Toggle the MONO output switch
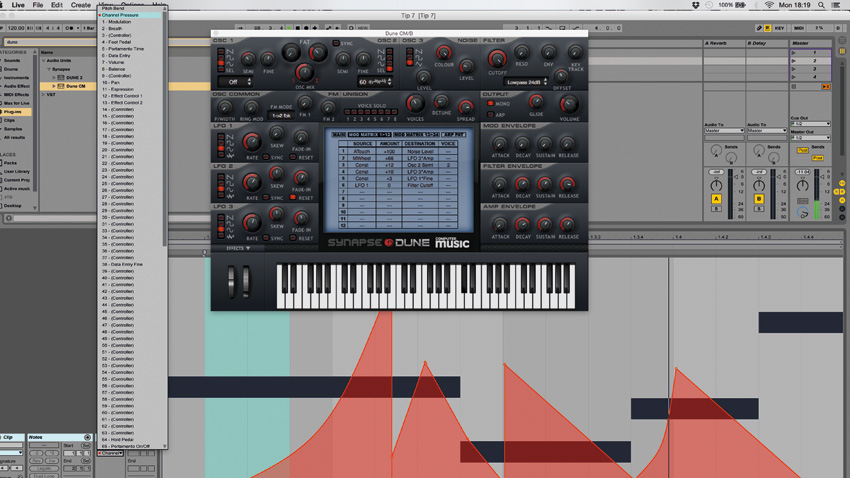Image resolution: width=850 pixels, height=478 pixels. click(x=490, y=103)
